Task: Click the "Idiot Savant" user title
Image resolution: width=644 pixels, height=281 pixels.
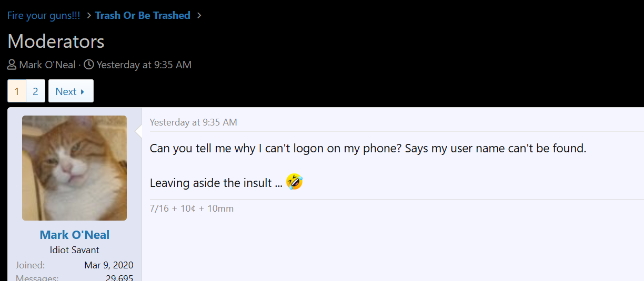Action: tap(74, 250)
